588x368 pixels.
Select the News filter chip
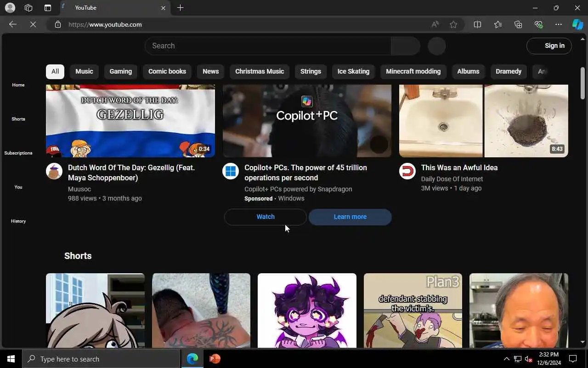[x=211, y=71]
